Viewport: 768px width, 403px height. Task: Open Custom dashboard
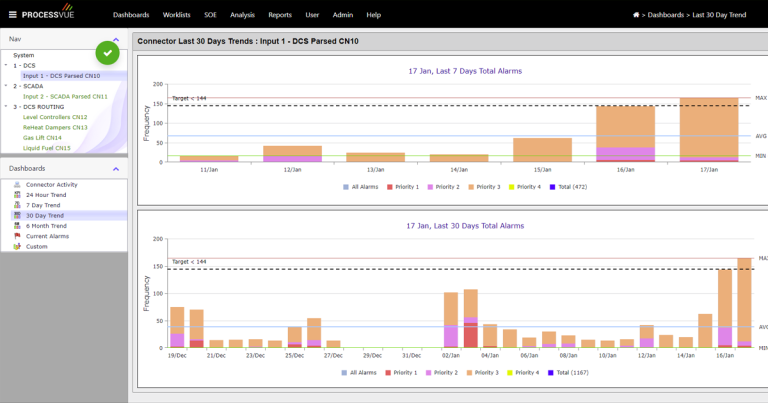37,246
